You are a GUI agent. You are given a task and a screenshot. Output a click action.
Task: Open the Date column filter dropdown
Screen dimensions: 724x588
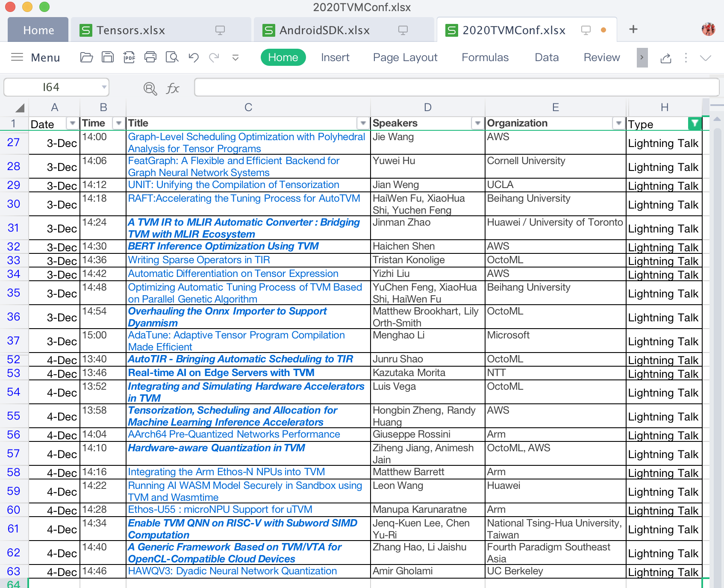tap(72, 123)
